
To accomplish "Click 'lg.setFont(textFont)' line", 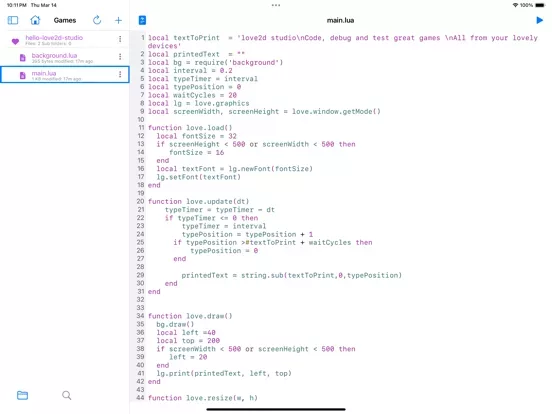I will [199, 177].
